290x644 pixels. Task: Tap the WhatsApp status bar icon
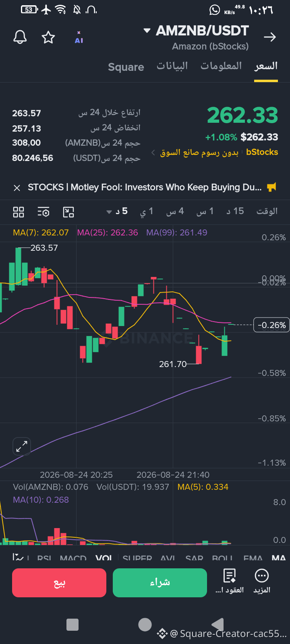(215, 10)
